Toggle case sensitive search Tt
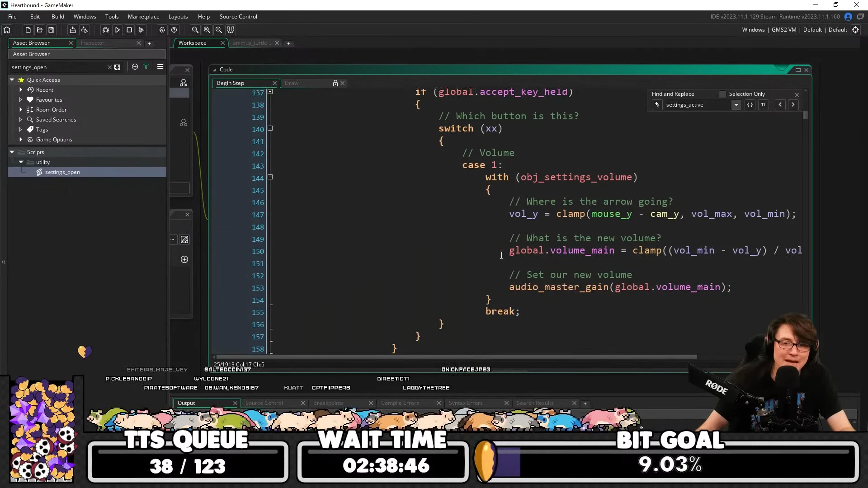Image resolution: width=868 pixels, height=488 pixels. [x=763, y=105]
